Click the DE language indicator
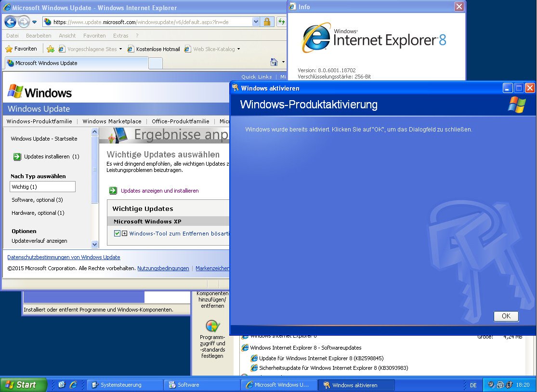Image resolution: width=537 pixels, height=392 pixels. coord(473,385)
